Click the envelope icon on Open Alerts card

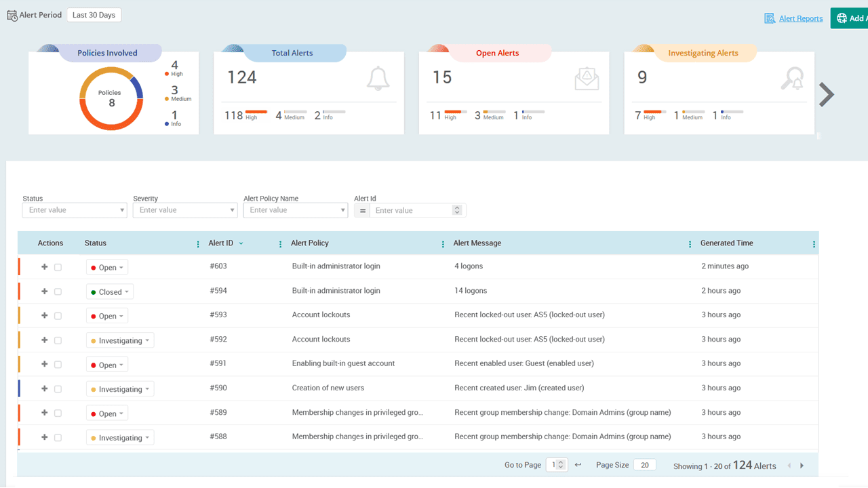point(586,79)
